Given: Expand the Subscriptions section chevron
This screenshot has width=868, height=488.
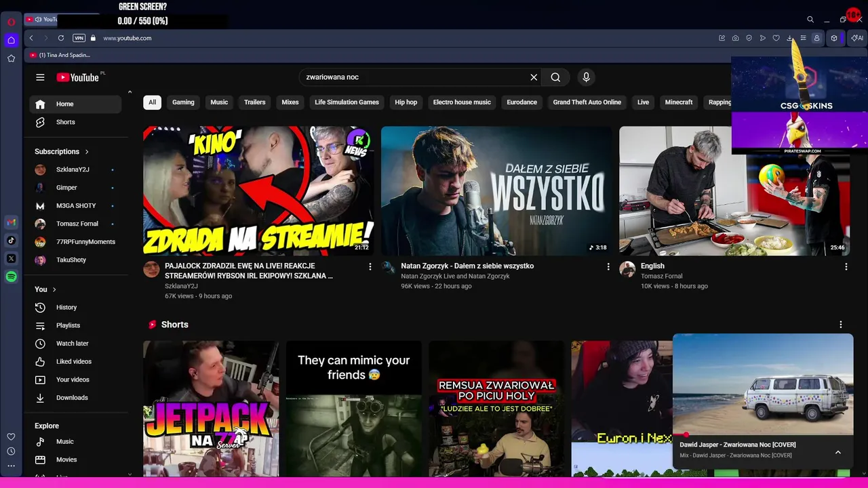Looking at the screenshot, I should click(x=87, y=152).
